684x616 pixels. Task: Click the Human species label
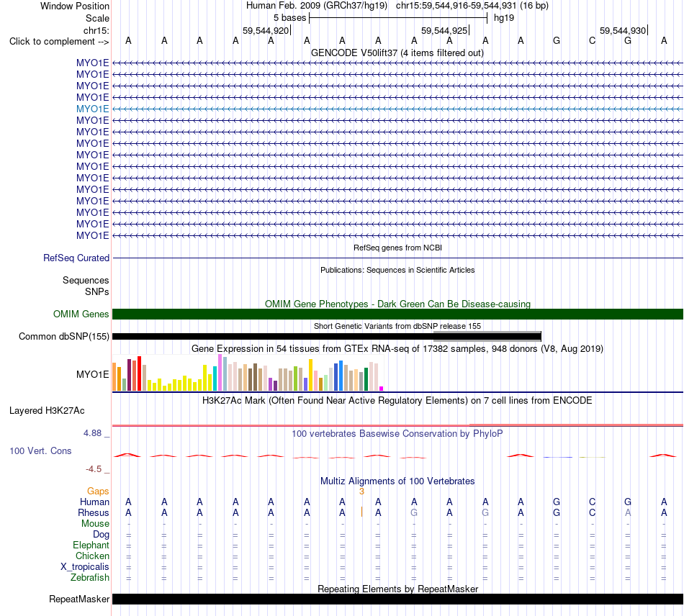click(x=94, y=502)
